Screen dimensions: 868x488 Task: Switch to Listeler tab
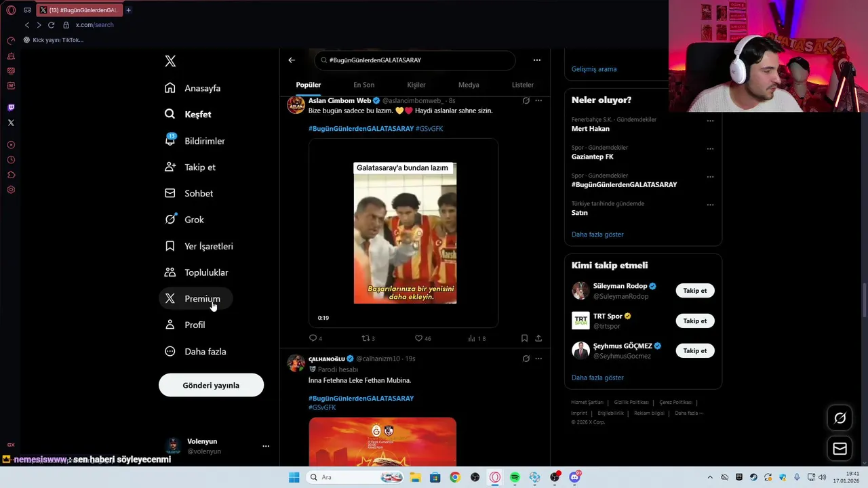(523, 85)
